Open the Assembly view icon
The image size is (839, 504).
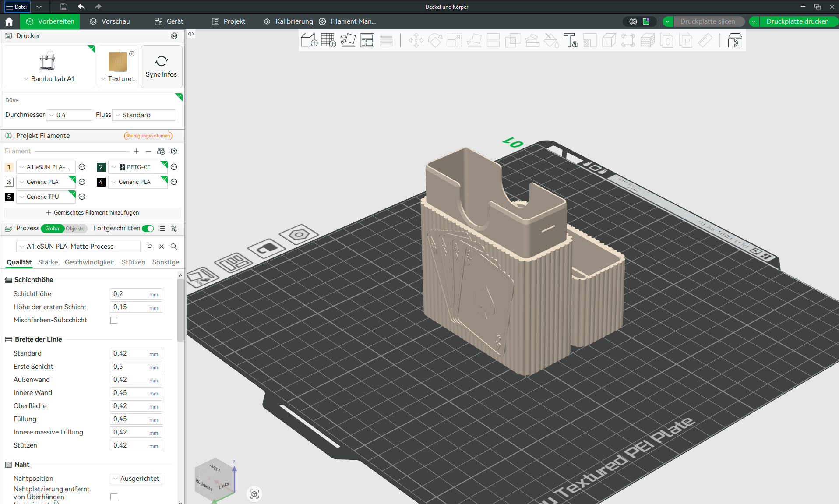(735, 40)
